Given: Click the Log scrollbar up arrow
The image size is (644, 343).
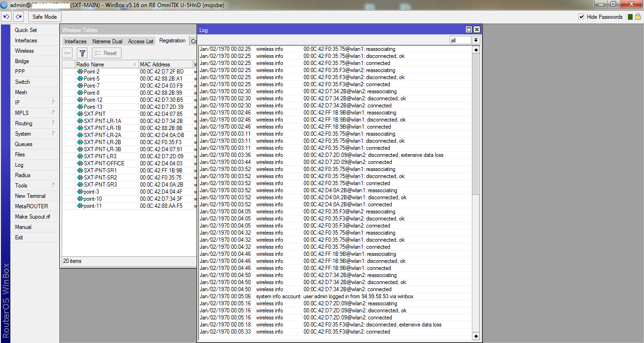Looking at the screenshot, I should click(476, 49).
